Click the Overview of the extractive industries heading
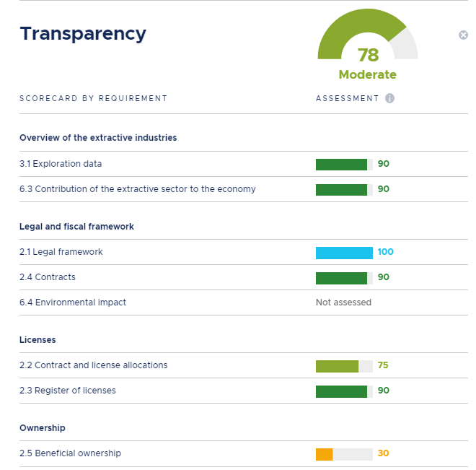Viewport: 476px width, 470px height. pyautogui.click(x=98, y=138)
